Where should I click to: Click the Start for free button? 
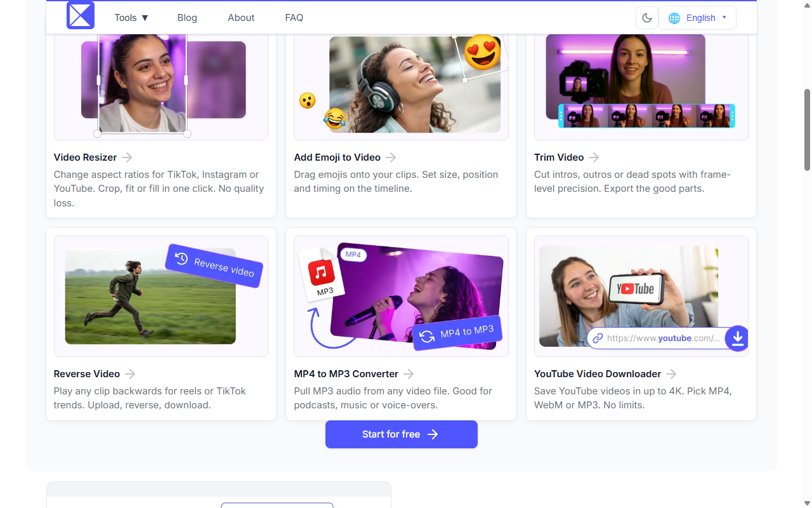click(x=402, y=434)
